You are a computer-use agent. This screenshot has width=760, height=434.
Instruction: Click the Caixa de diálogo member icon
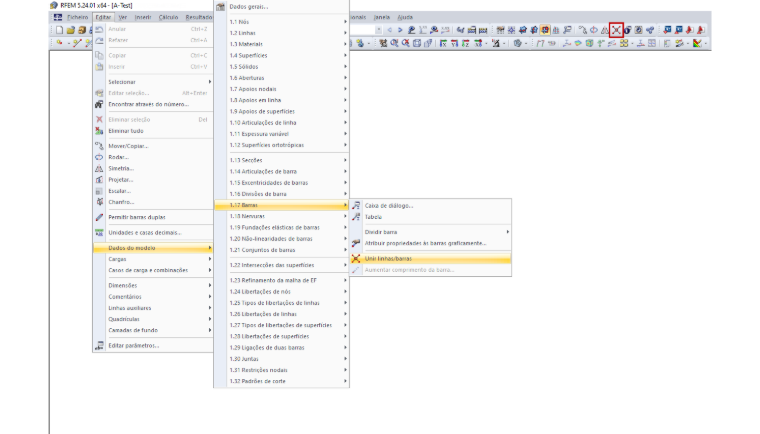tap(356, 206)
